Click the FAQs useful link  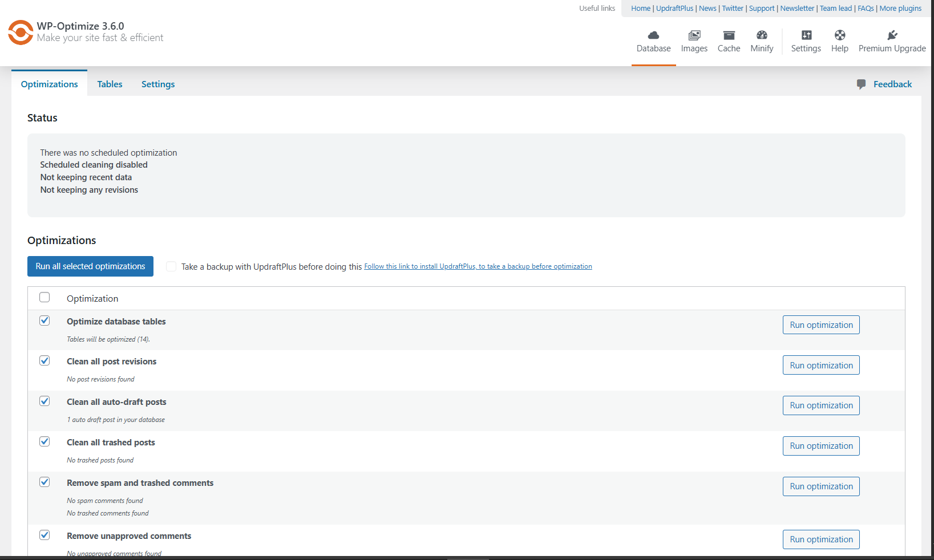point(866,9)
